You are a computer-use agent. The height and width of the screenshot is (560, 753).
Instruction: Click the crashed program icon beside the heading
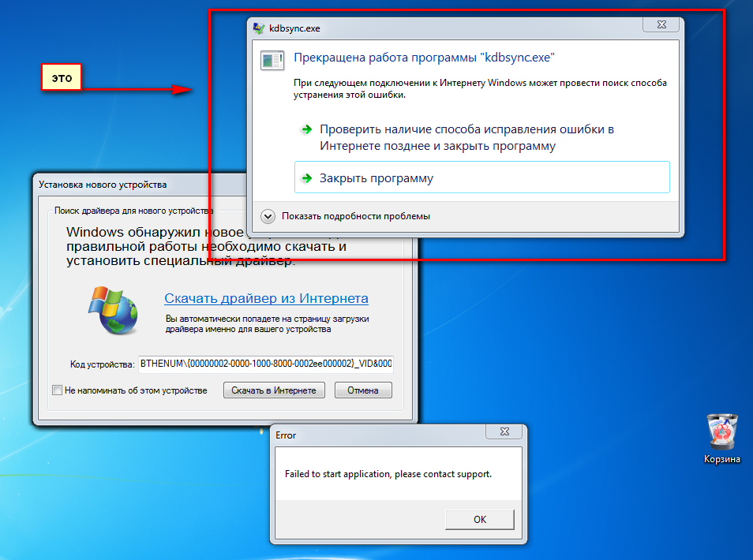[272, 61]
